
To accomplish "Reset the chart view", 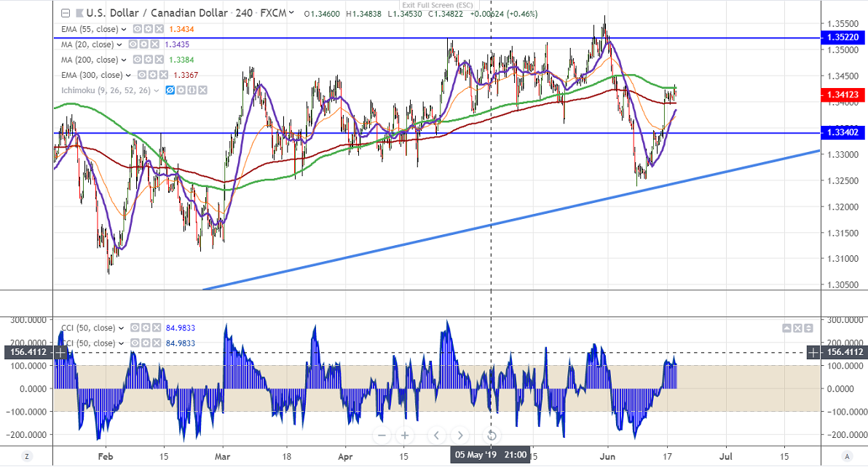I will [491, 436].
